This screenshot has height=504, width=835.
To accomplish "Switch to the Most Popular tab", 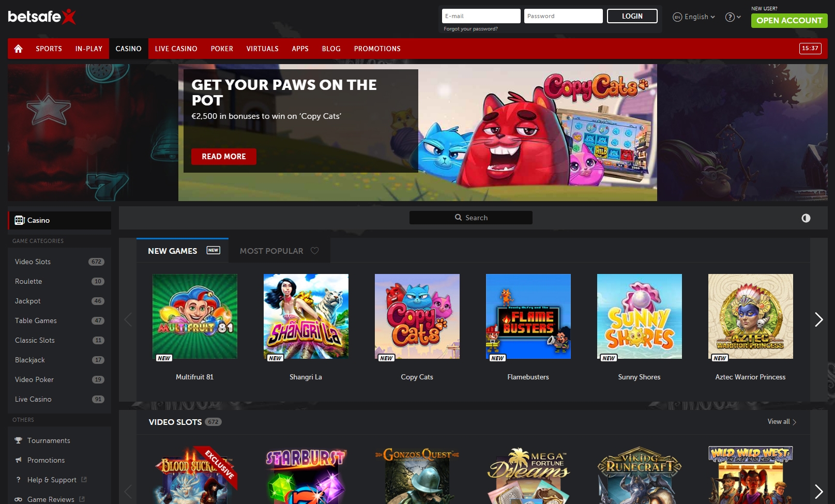I will click(x=271, y=250).
